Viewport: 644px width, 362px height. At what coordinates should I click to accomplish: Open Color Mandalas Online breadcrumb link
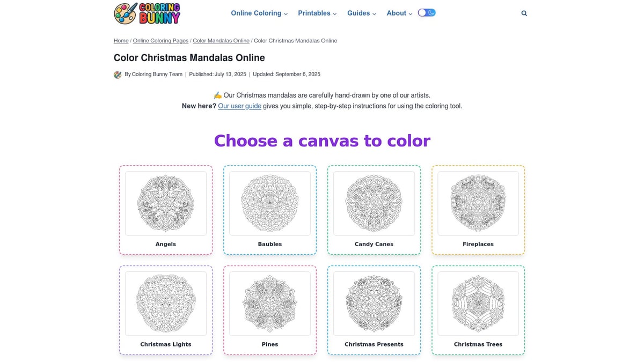coord(221,40)
